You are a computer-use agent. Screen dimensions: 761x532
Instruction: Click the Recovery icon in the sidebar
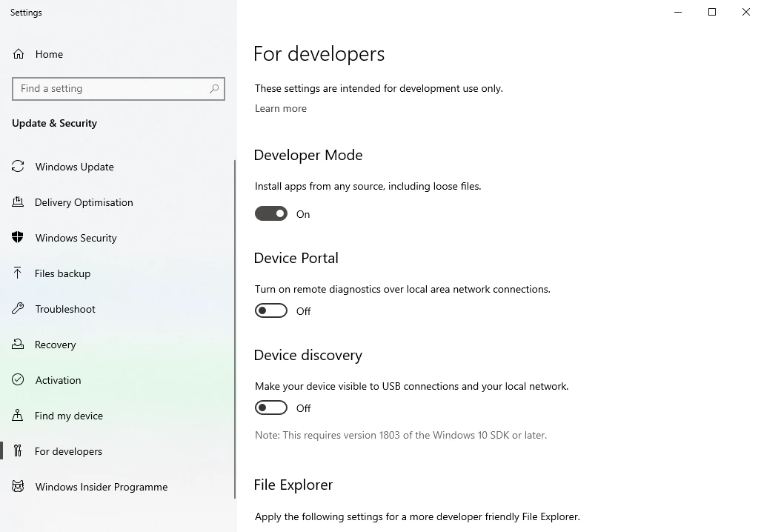tap(18, 344)
